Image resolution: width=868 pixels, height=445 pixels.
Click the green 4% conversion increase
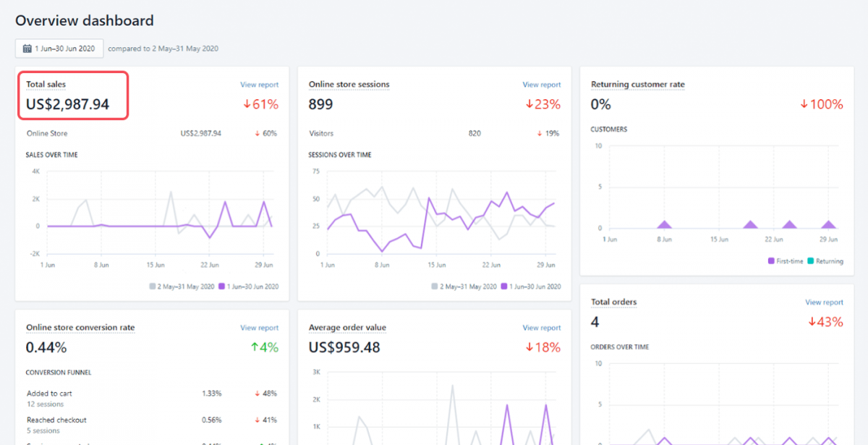click(264, 347)
